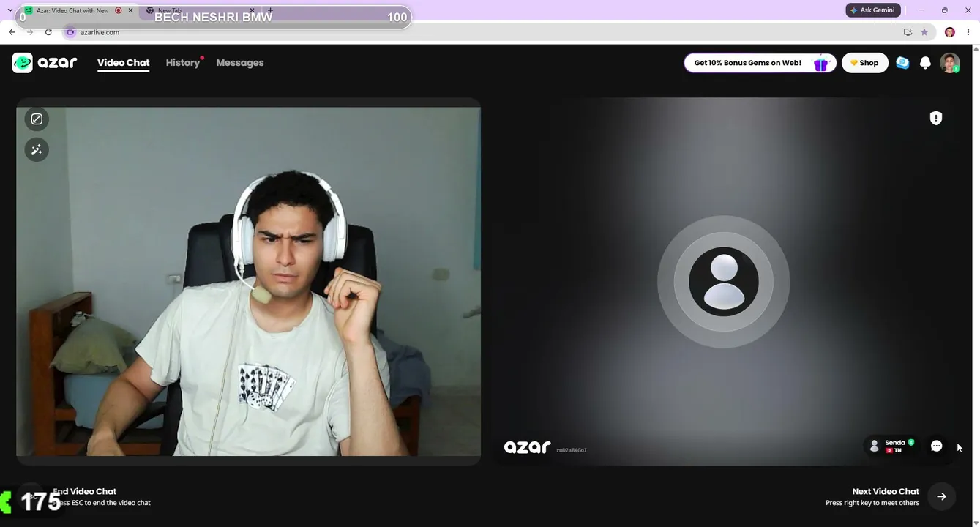Open the gem Shop
This screenshot has width=980, height=527.
pos(865,63)
